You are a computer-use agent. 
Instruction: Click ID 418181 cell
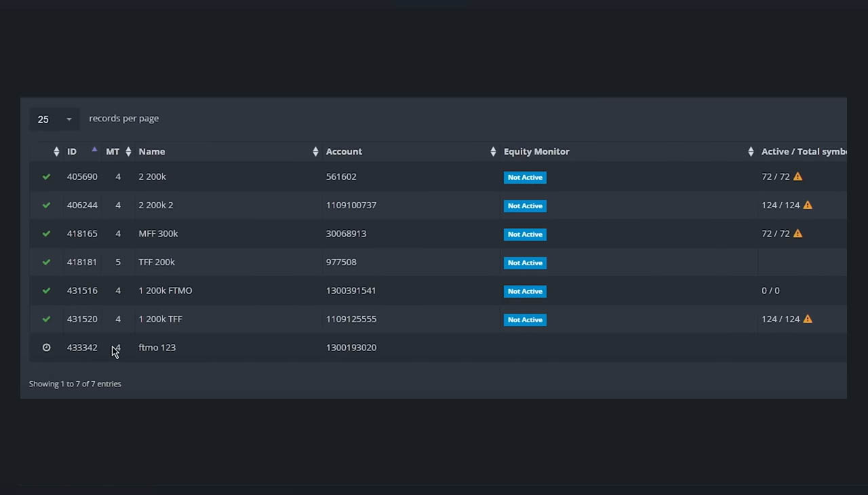point(82,262)
